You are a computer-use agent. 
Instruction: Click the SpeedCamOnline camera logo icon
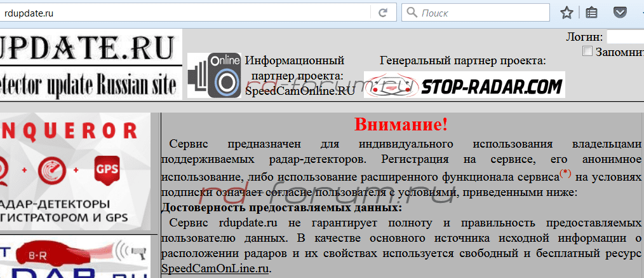pyautogui.click(x=214, y=75)
